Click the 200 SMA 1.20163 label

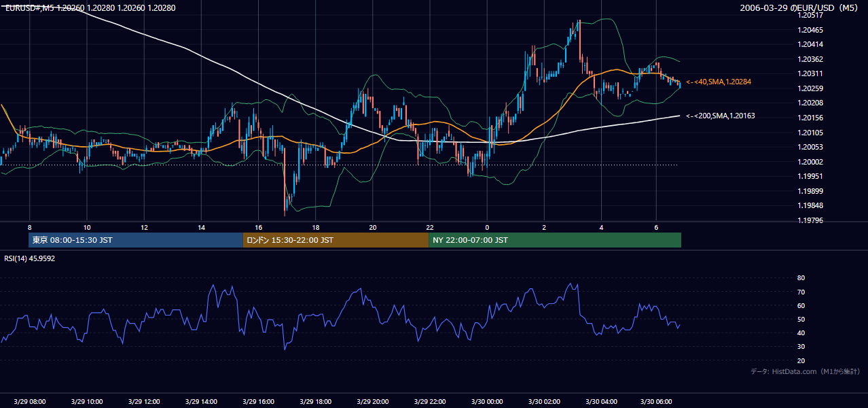click(x=721, y=116)
